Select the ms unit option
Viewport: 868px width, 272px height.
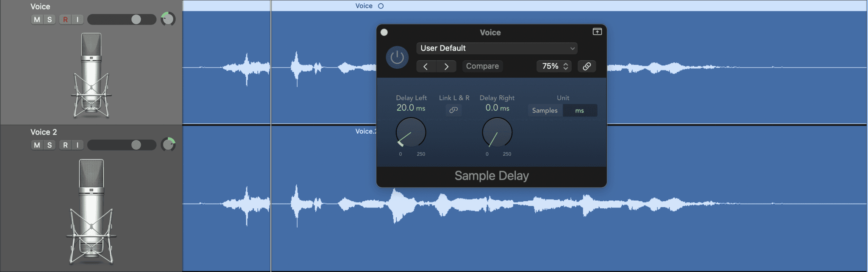579,110
